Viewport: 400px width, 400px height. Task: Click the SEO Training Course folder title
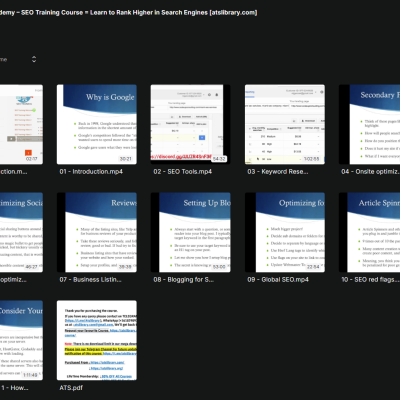129,13
